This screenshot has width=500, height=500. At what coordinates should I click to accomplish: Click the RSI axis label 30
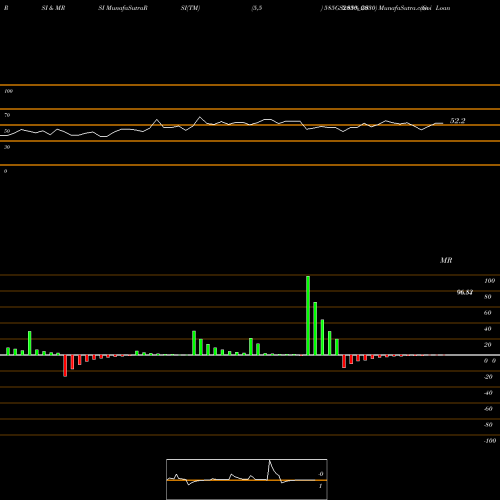point(7,147)
